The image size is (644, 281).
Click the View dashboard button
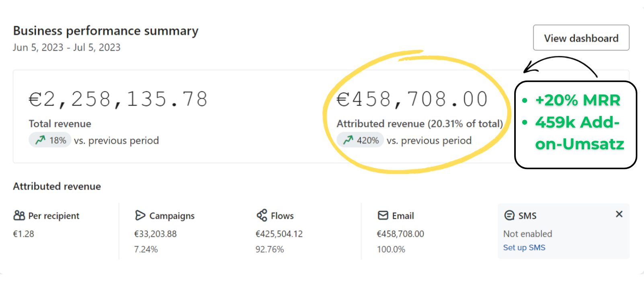pos(581,38)
